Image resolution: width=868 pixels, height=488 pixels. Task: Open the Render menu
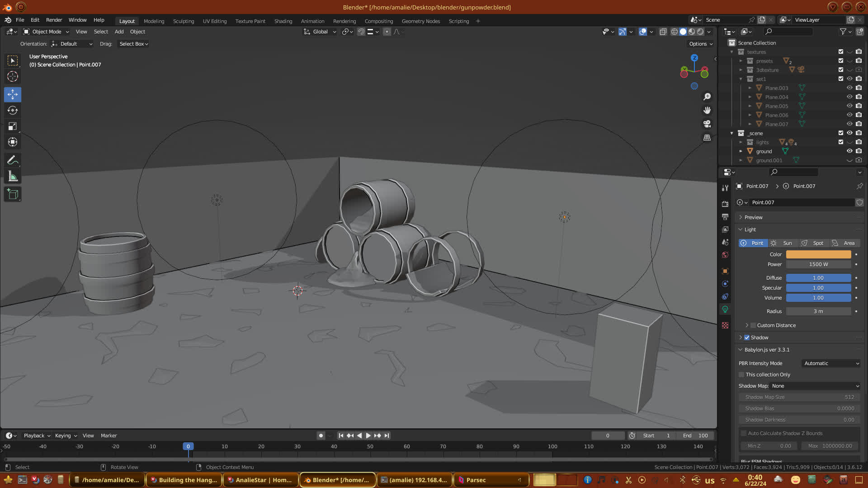(54, 20)
